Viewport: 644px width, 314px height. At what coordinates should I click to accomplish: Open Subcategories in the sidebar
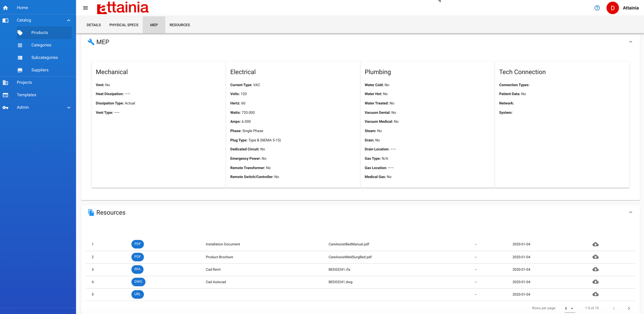coord(44,58)
